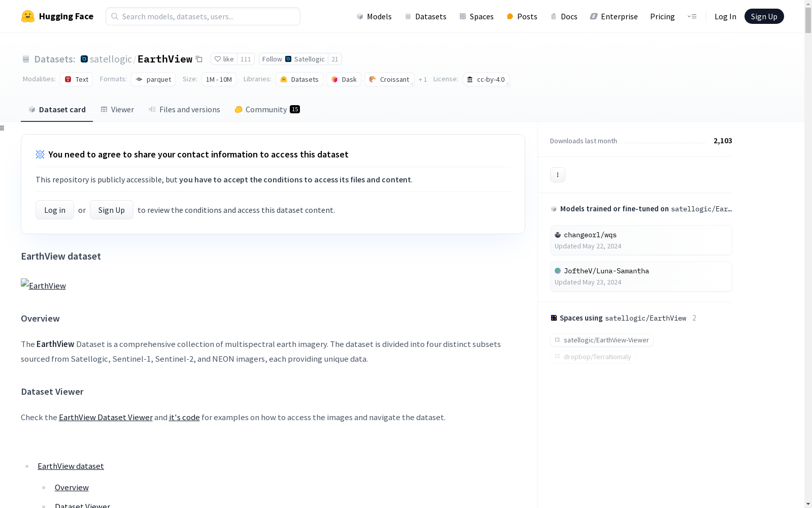
Task: Click the Text modality tag
Action: [77, 79]
